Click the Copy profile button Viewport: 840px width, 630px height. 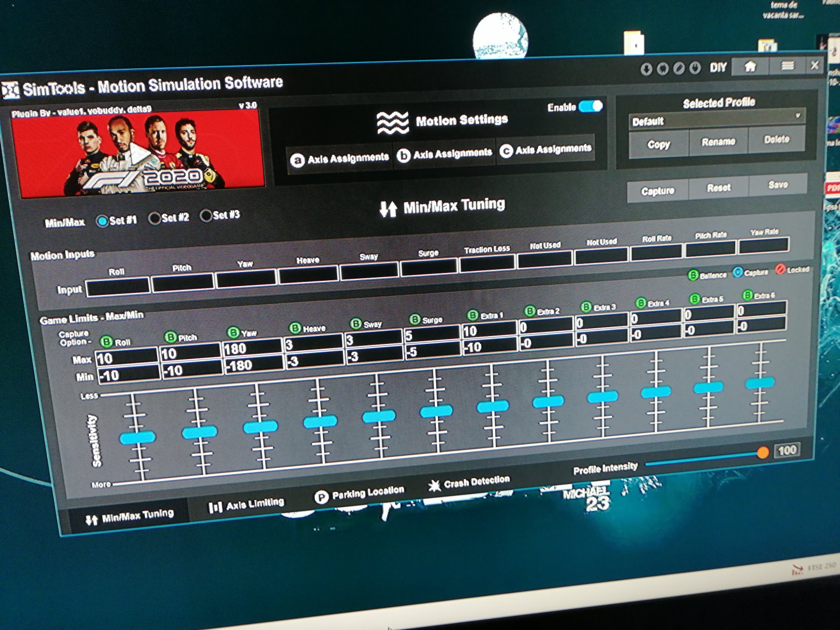[659, 144]
